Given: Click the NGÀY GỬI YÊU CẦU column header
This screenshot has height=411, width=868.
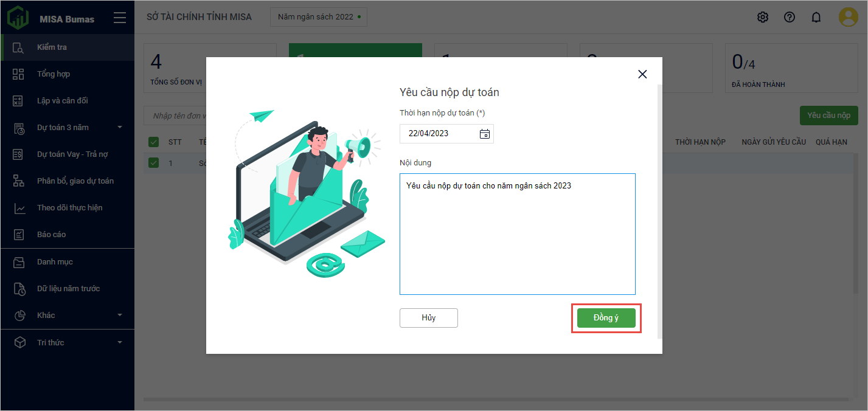Looking at the screenshot, I should point(774,142).
